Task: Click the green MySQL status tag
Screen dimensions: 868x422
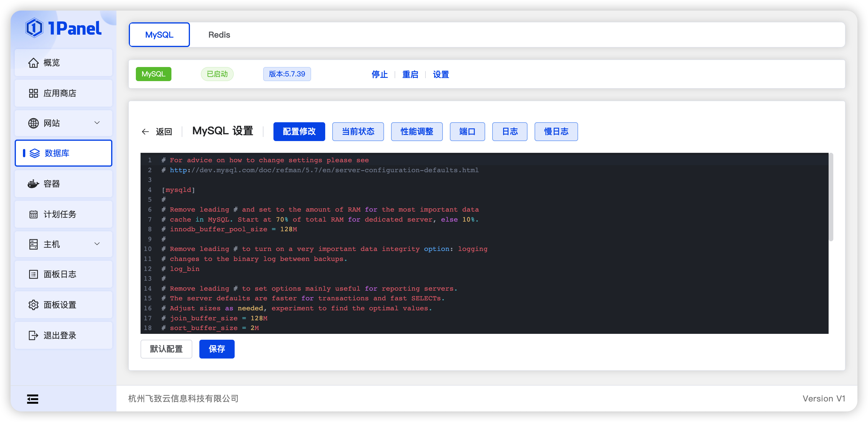Action: 153,74
